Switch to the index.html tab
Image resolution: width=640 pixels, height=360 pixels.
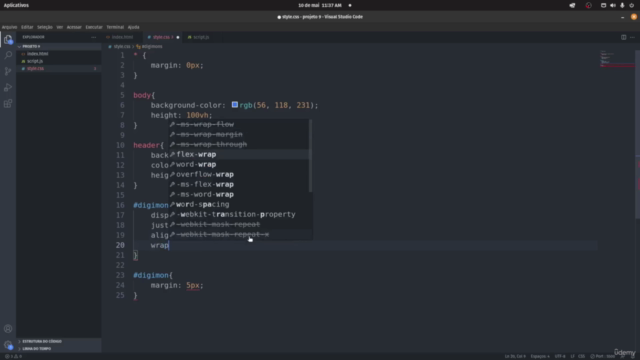122,37
